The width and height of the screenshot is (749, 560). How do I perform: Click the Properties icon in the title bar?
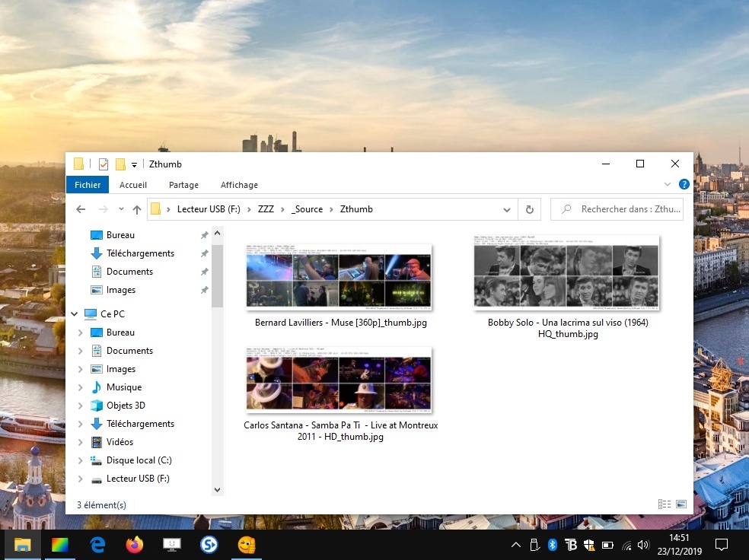104,164
